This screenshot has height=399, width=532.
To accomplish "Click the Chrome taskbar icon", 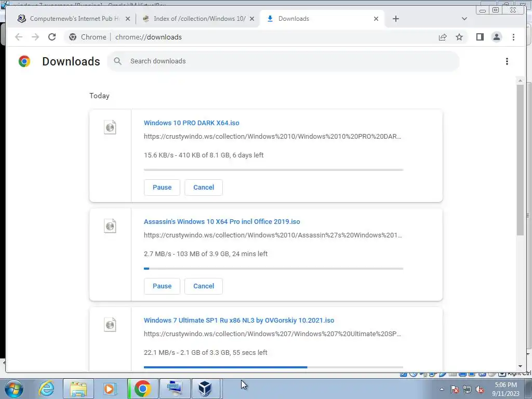I will [142, 389].
